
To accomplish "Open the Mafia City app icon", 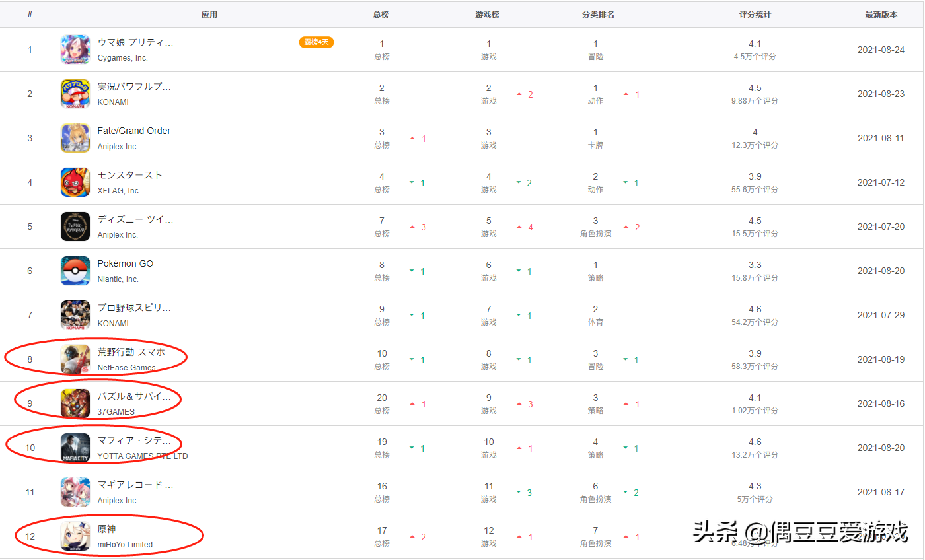I will (x=75, y=448).
